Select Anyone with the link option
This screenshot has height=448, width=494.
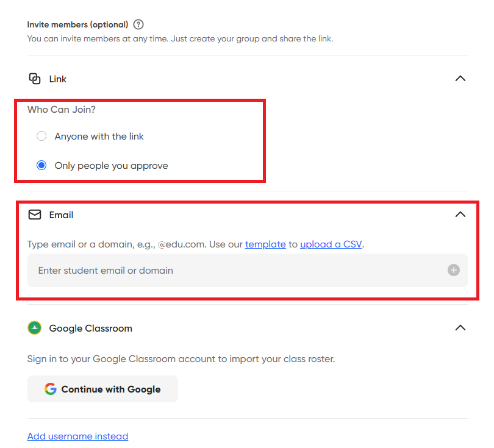click(41, 136)
